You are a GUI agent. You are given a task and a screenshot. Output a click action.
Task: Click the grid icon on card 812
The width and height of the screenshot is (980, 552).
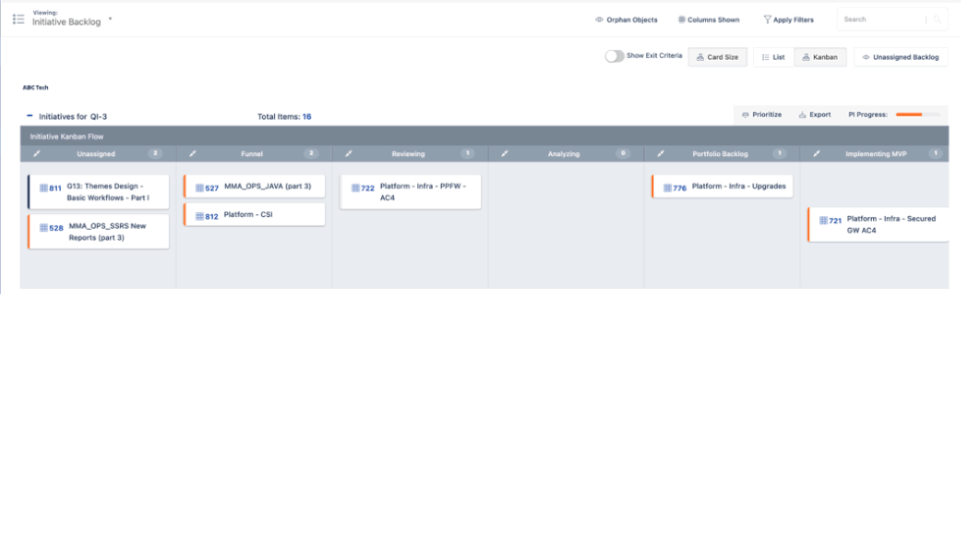(x=200, y=216)
